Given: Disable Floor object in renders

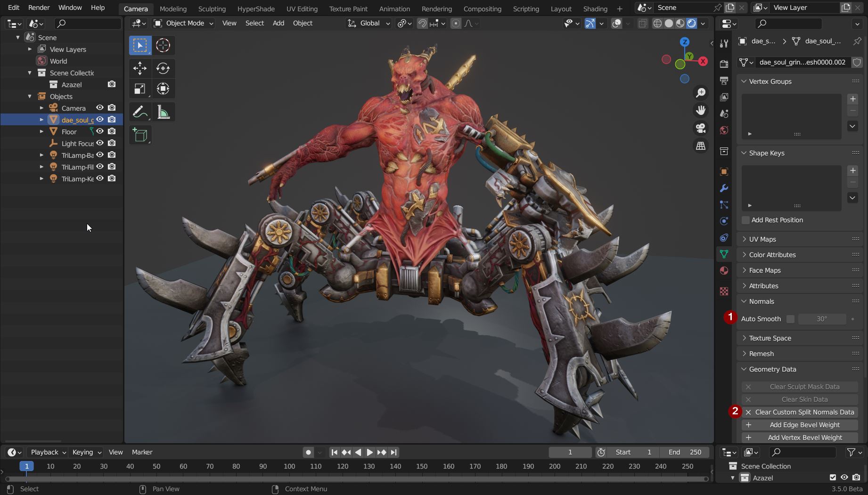Looking at the screenshot, I should 112,131.
